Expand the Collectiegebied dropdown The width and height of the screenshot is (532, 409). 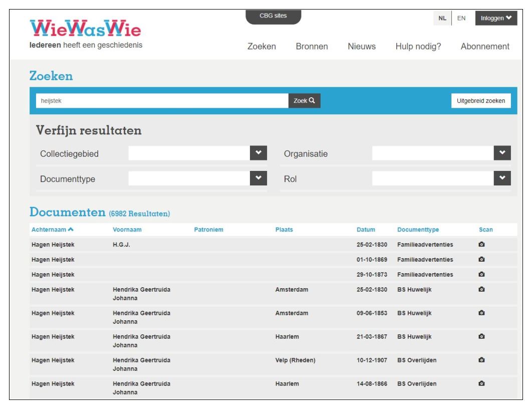point(258,153)
